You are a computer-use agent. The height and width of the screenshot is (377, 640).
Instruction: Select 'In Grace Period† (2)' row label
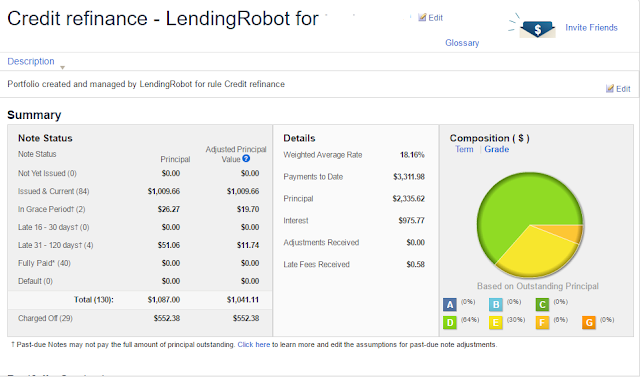pyautogui.click(x=51, y=209)
